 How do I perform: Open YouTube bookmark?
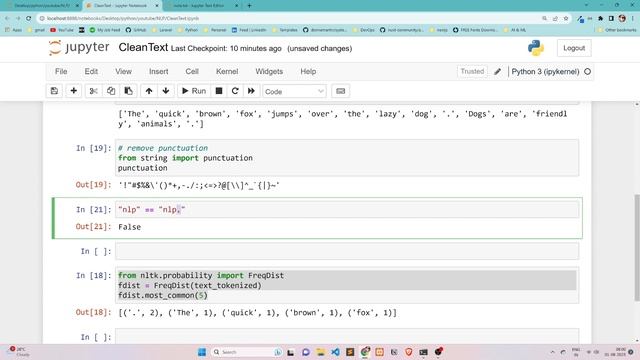click(x=62, y=30)
